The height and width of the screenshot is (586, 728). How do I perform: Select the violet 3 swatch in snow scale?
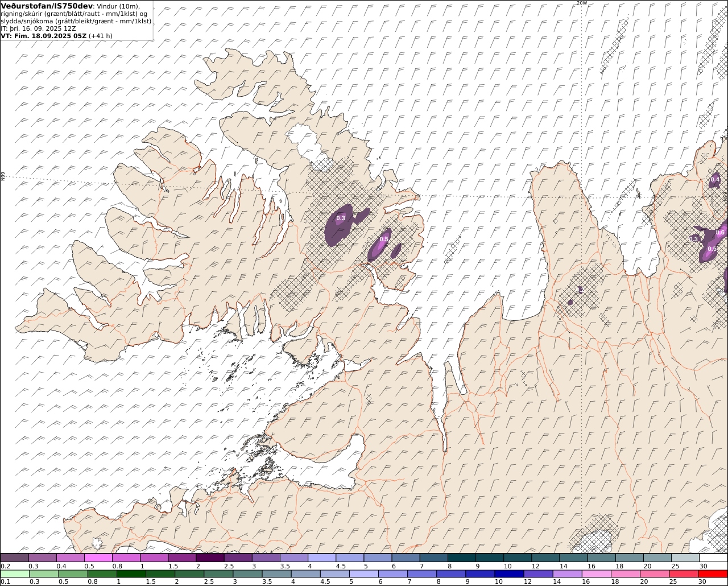(266, 558)
